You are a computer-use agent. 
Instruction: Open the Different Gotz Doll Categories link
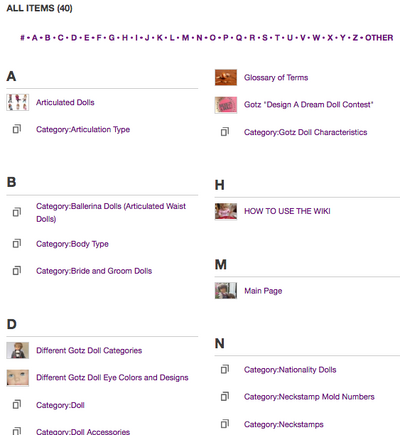click(89, 350)
